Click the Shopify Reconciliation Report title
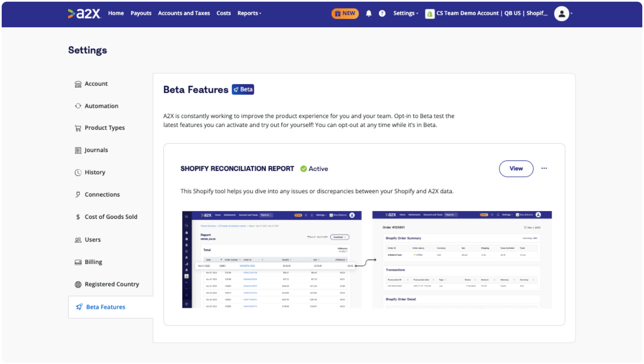Viewport: 644px width, 364px height. 237,169
